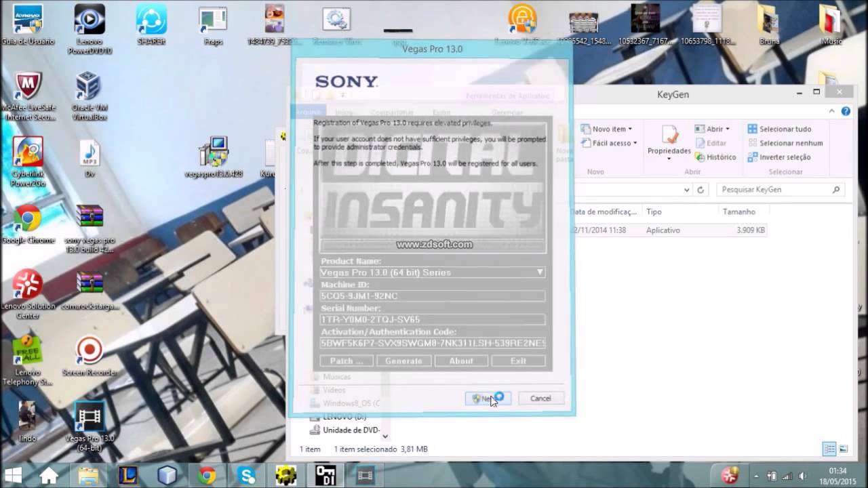Select the Aplicativo file row in KeyGen

pyautogui.click(x=671, y=230)
